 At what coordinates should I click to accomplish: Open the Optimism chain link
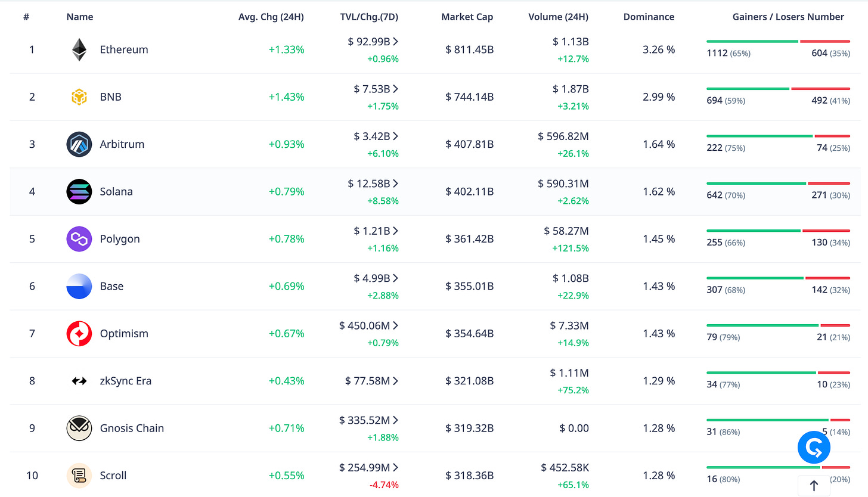tap(124, 334)
